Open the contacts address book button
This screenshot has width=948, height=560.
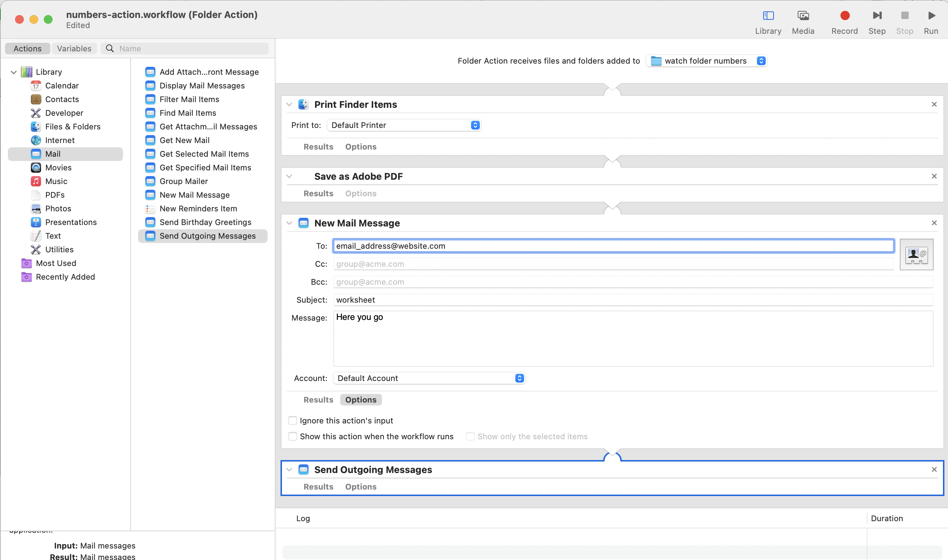916,254
